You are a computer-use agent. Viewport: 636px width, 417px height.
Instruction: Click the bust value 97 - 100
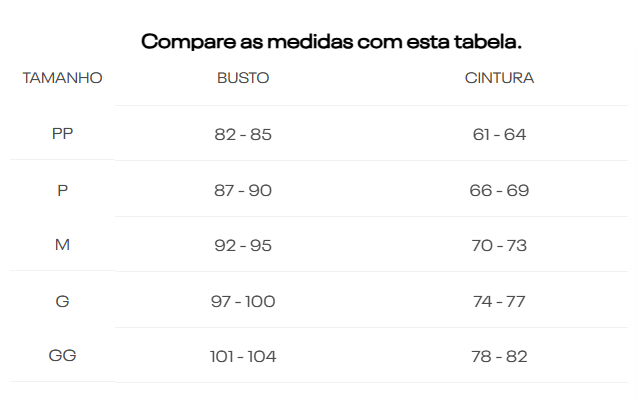click(243, 301)
